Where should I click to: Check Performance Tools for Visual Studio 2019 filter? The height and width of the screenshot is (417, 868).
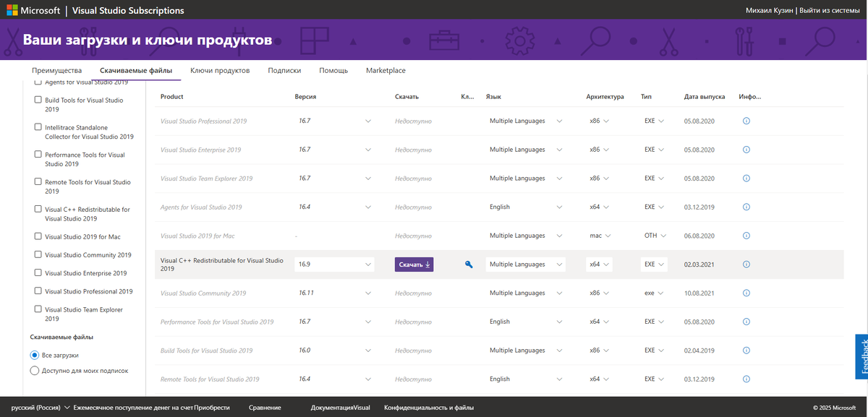coord(38,155)
